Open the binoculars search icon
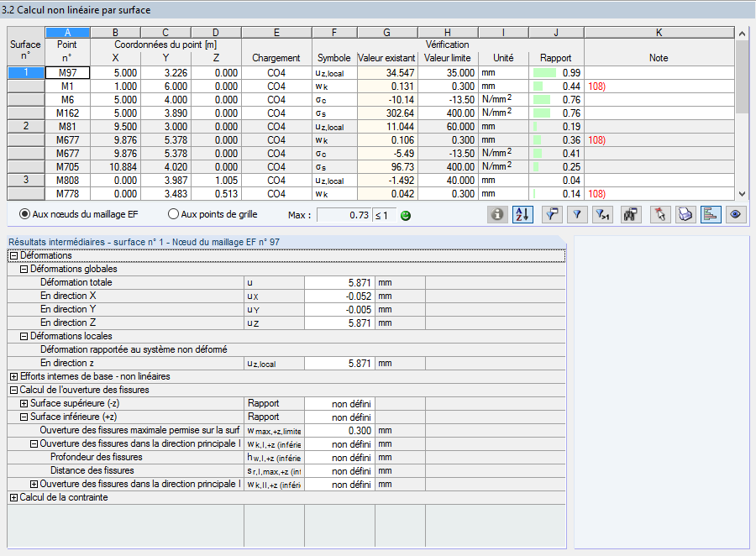This screenshot has width=756, height=556. (x=631, y=214)
